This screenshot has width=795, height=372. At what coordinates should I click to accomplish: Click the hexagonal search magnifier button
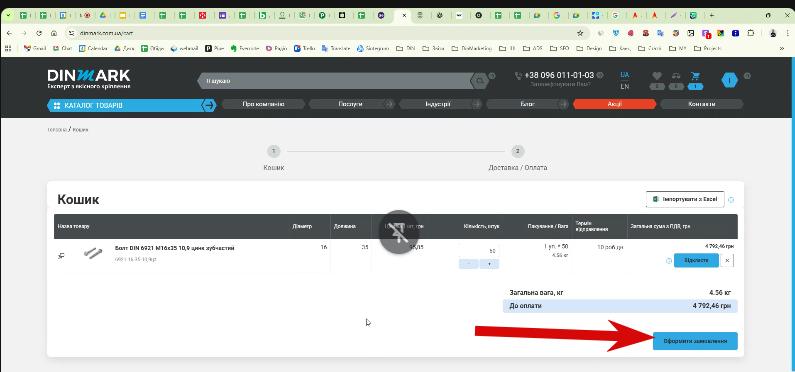[479, 81]
